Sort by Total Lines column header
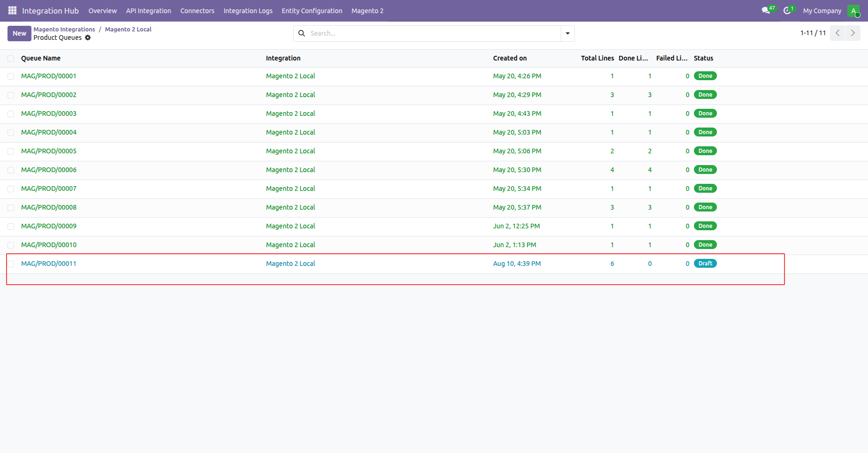Viewport: 868px width, 453px height. tap(597, 58)
